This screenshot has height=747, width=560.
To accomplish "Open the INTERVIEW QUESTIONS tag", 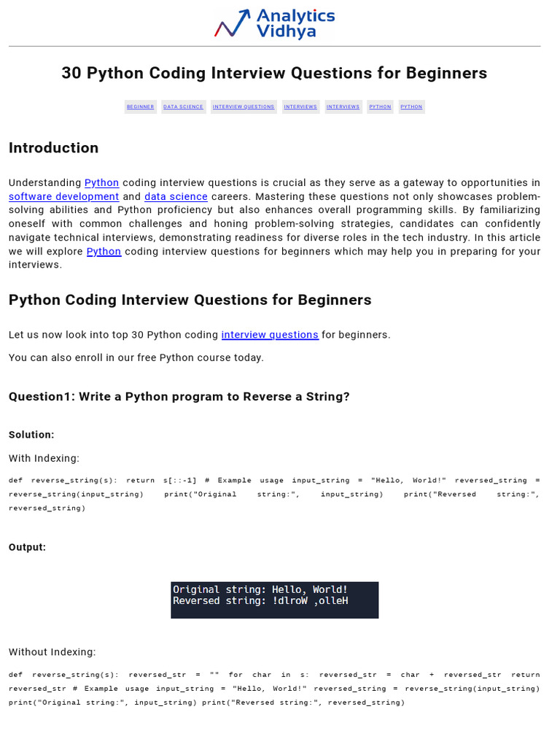I will point(244,107).
